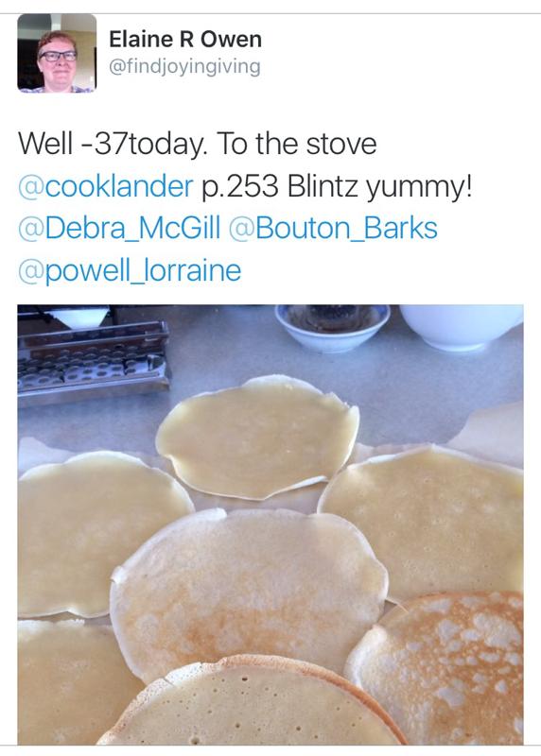Click the pale crepe nearest the countertop

257,437
